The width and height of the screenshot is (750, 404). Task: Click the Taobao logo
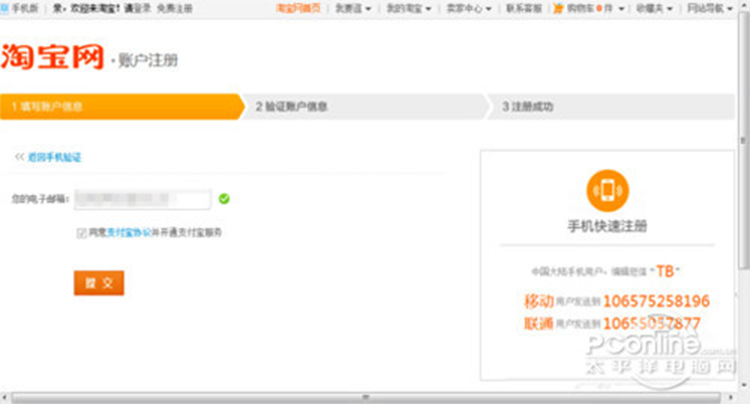[x=53, y=57]
